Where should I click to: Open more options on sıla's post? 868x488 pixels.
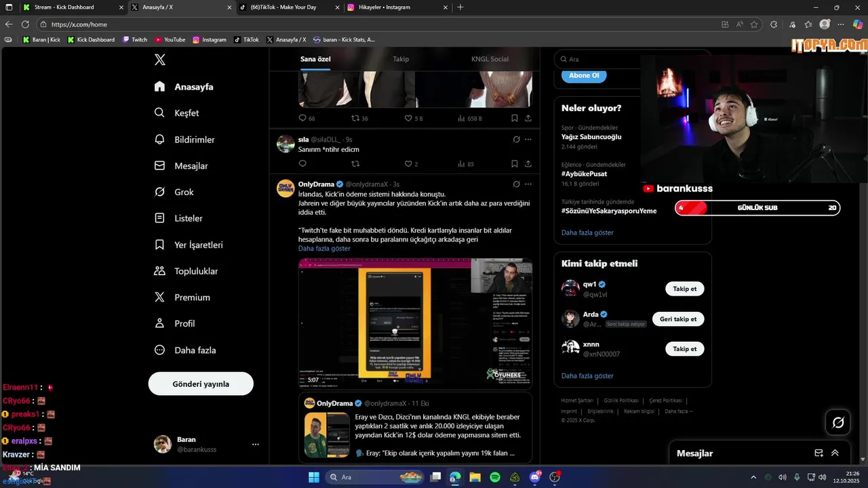[528, 140]
